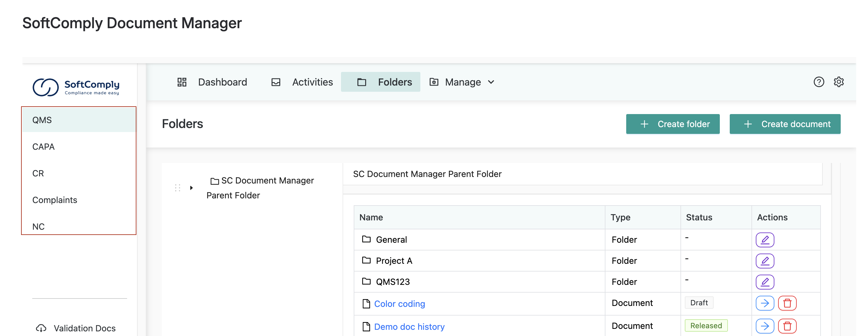Open the Color coding document link
This screenshot has width=868, height=336.
pos(399,304)
